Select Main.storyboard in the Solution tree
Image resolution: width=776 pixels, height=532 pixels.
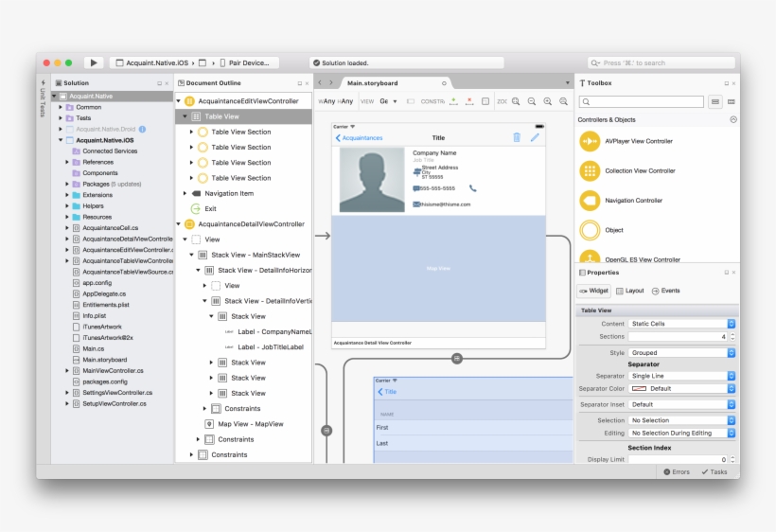[104, 360]
